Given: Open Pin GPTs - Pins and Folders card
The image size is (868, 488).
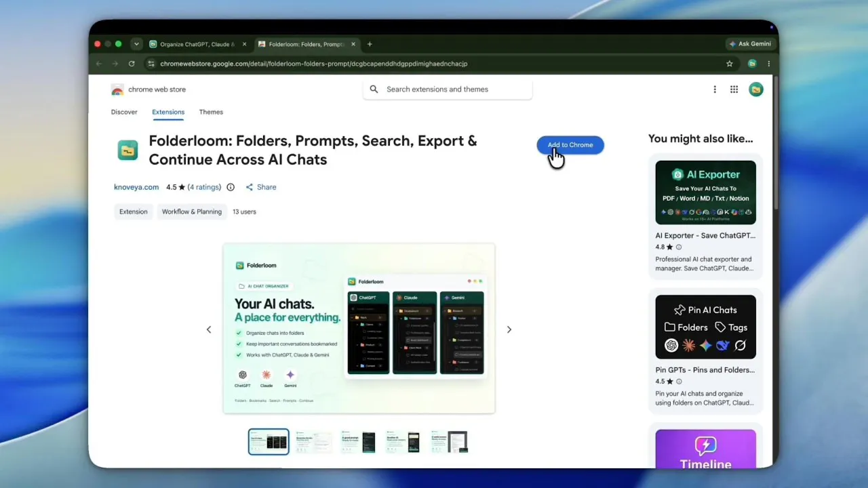Looking at the screenshot, I should (705, 351).
